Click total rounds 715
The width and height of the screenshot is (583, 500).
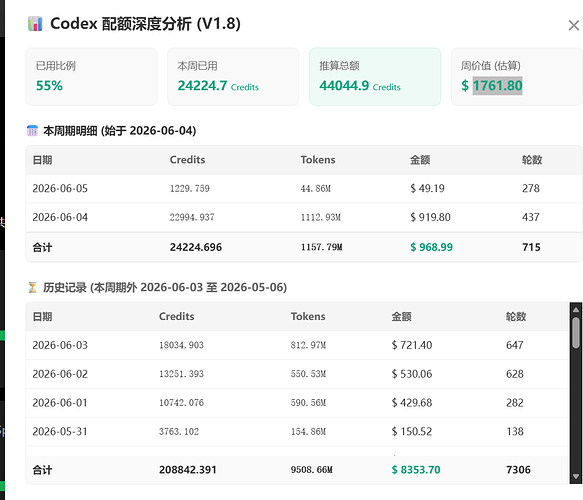531,247
